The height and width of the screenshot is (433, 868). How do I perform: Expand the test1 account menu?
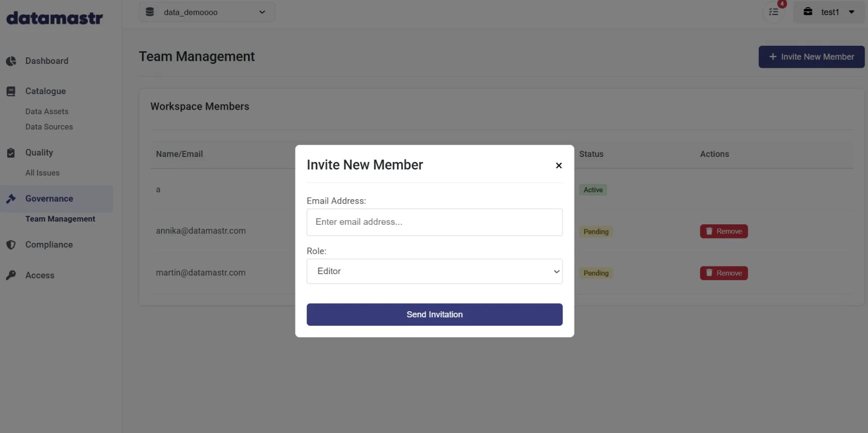pyautogui.click(x=829, y=12)
